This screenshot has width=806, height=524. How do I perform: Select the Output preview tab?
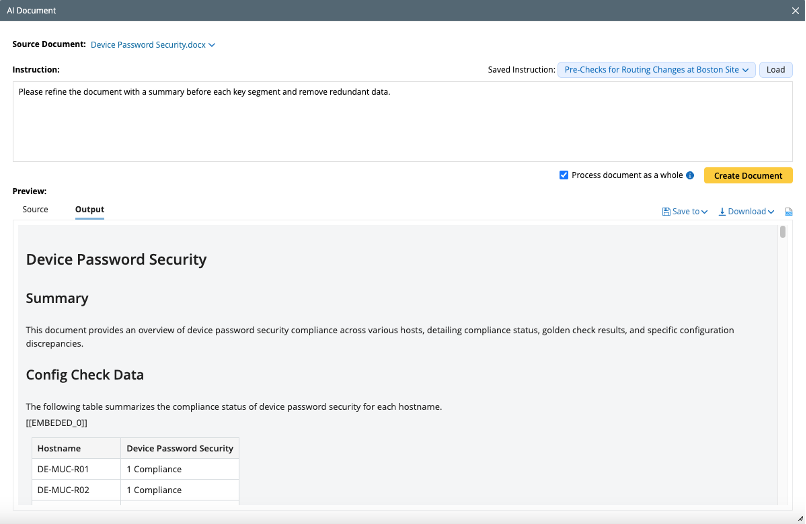[89, 209]
